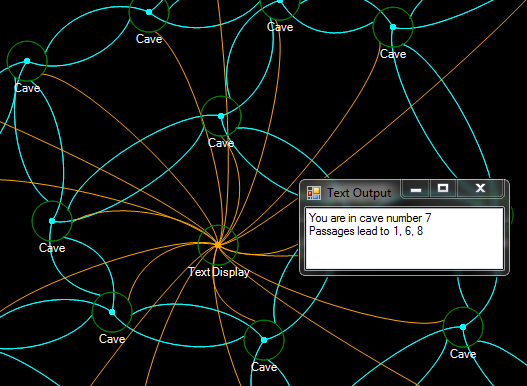Viewport: 527px width, 386px height.
Task: Select the Cave node directly above Text Display
Action: (x=221, y=116)
